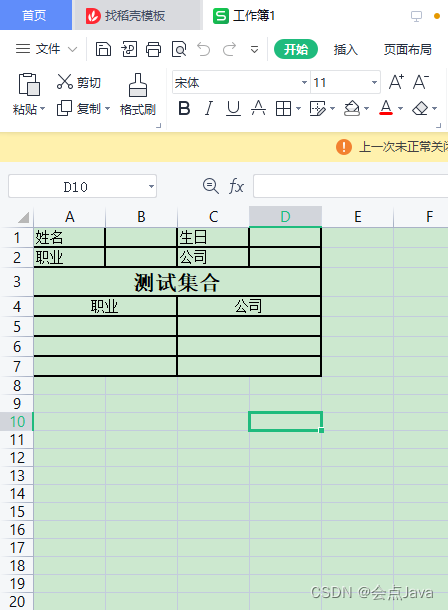448x610 pixels.
Task: Click the Paste clipboard icon
Action: [29, 84]
